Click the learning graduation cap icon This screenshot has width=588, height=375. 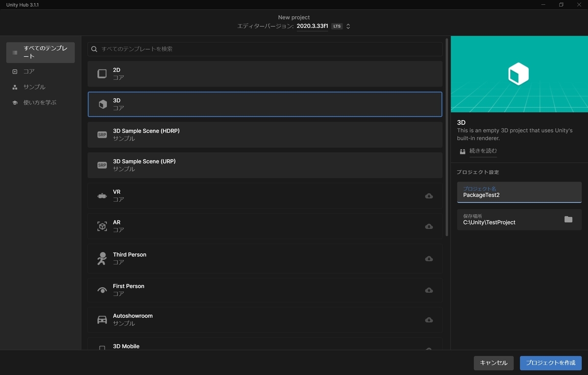(x=15, y=103)
